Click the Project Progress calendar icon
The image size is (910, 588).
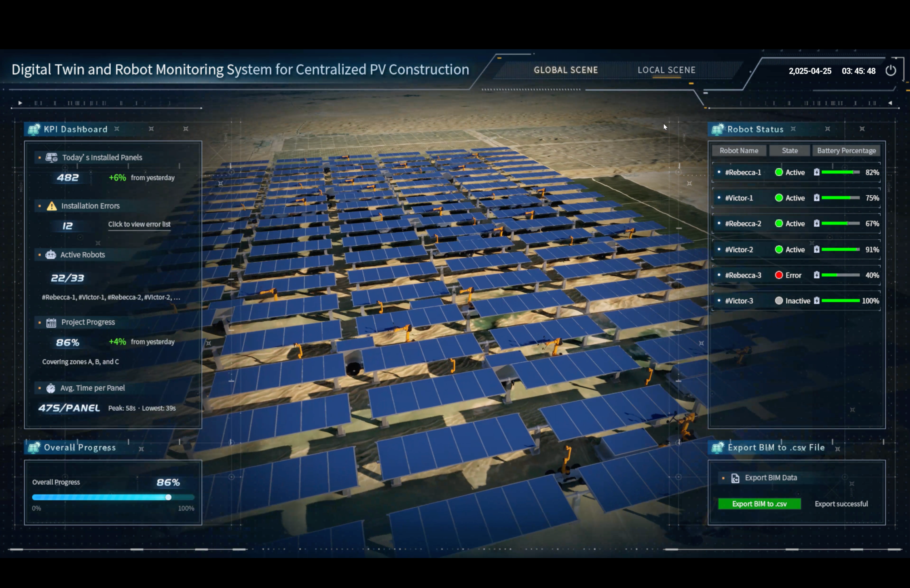coord(51,323)
